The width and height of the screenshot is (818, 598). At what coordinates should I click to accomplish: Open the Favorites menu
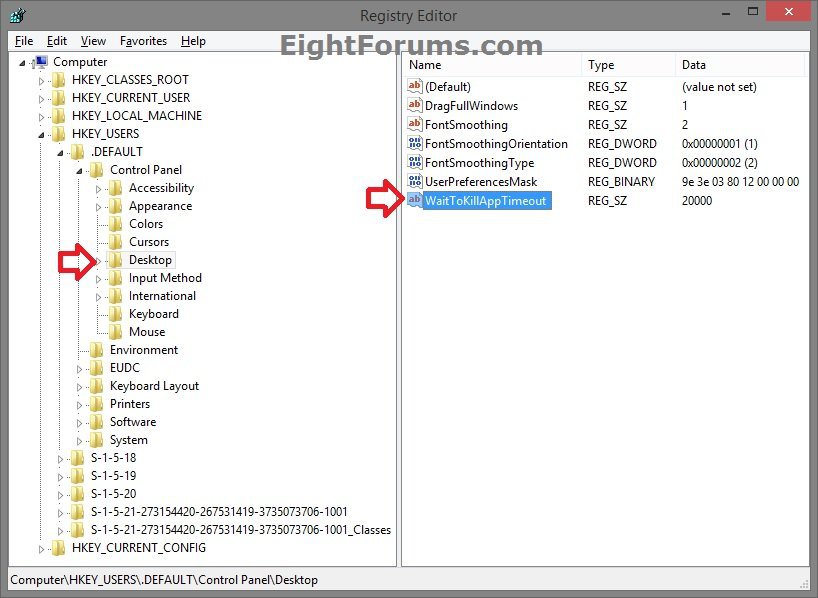(x=143, y=41)
